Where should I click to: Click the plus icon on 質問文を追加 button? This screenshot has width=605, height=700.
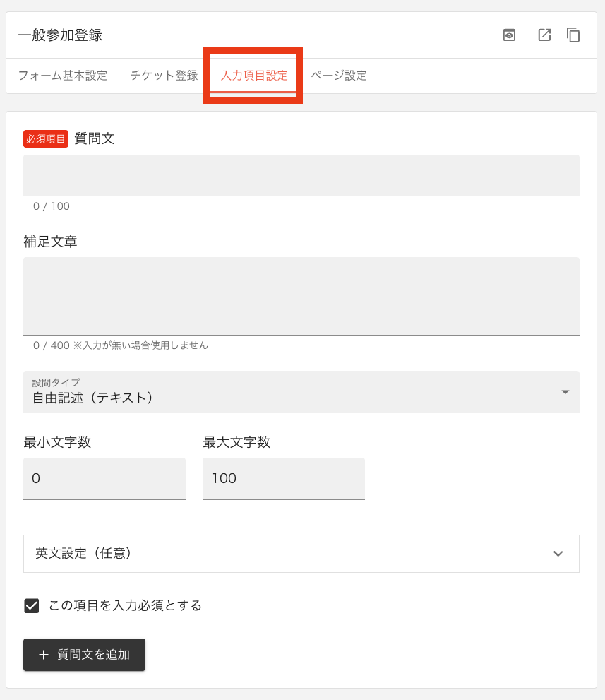pos(44,655)
